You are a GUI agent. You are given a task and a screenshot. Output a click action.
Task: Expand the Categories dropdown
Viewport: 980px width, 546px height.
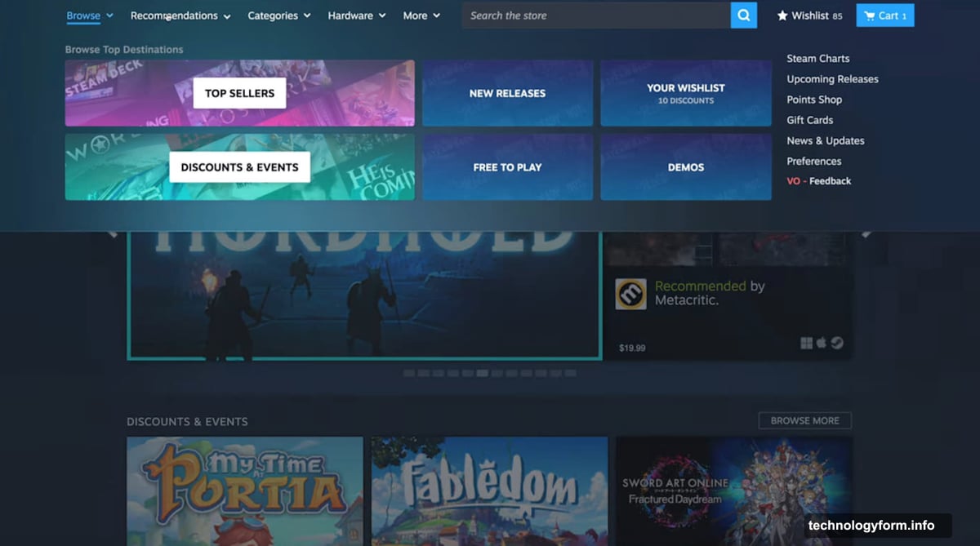279,16
